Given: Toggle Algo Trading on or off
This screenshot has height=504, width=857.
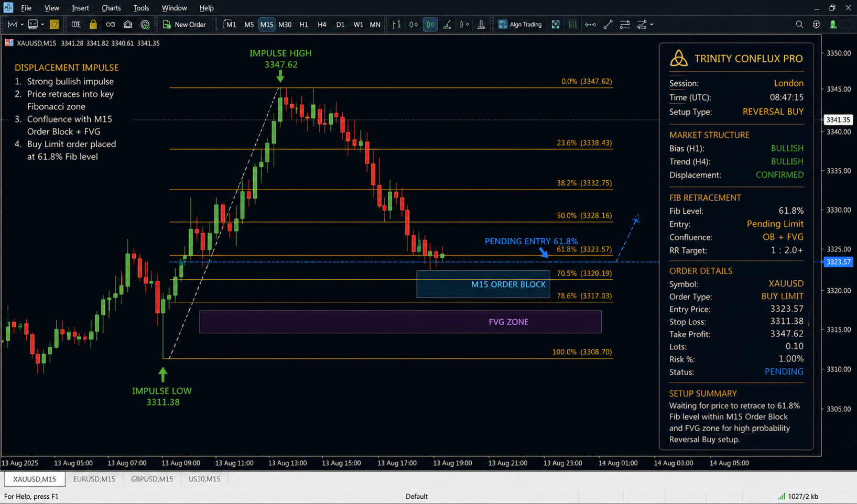Looking at the screenshot, I should [520, 25].
